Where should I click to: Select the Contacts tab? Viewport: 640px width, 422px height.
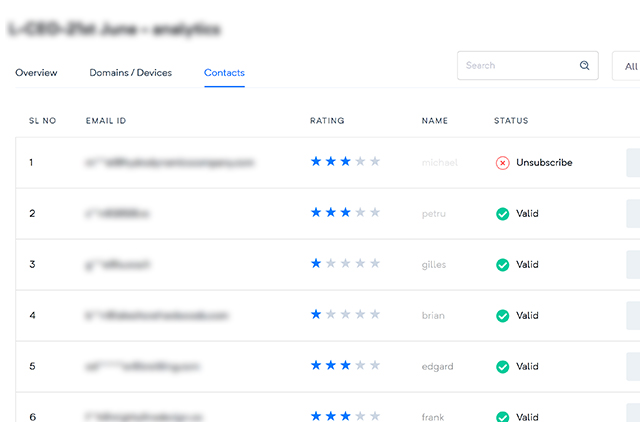tap(224, 73)
